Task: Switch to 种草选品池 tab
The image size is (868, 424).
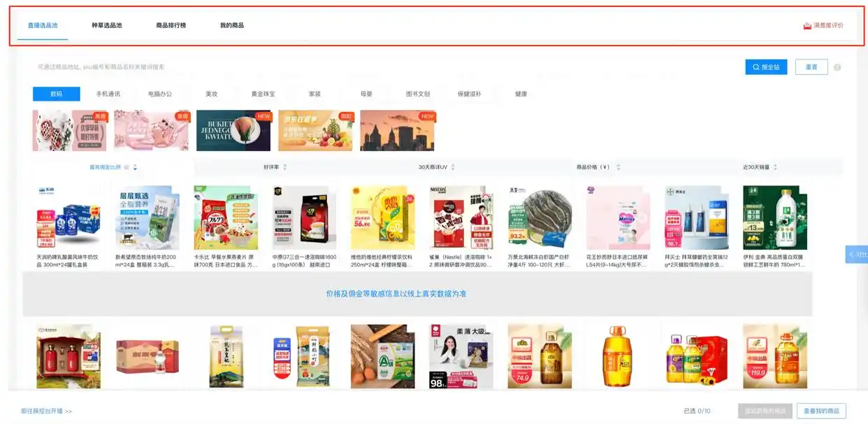Action: click(x=107, y=25)
